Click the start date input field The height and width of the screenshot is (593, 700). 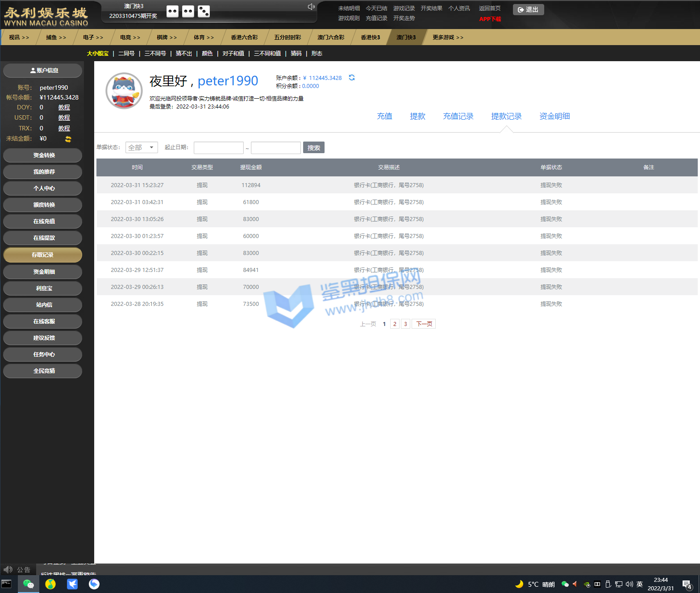(x=218, y=147)
